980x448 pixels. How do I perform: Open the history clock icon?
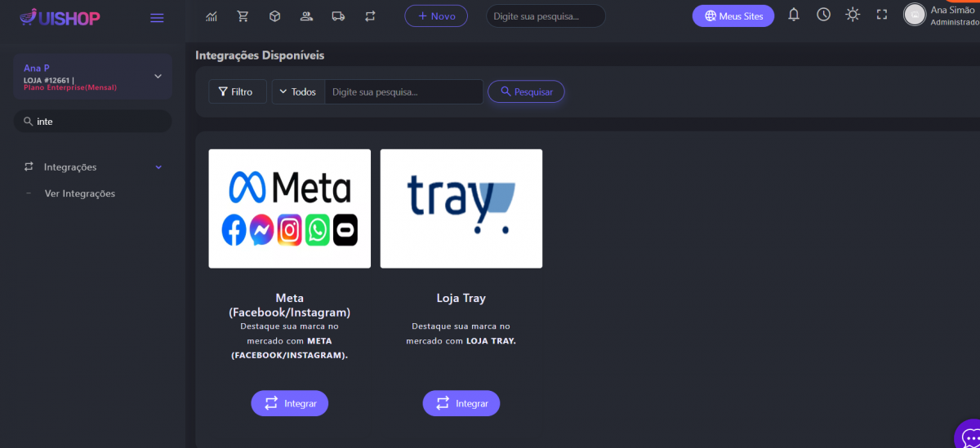pos(823,15)
